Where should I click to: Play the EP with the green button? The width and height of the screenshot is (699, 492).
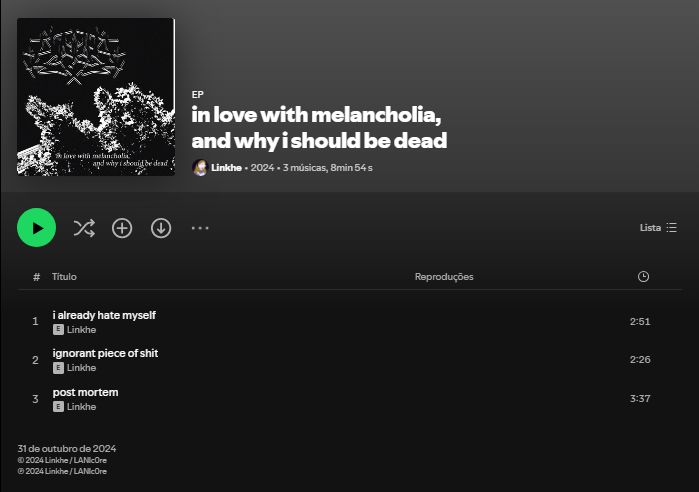click(37, 228)
